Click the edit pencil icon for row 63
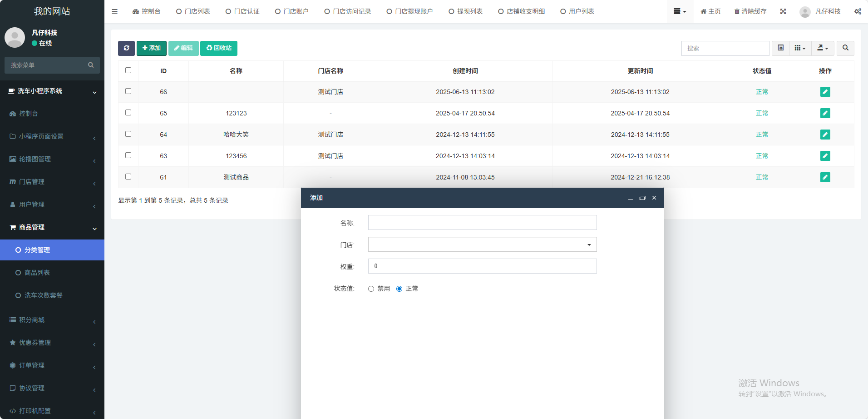868x419 pixels. click(x=825, y=156)
